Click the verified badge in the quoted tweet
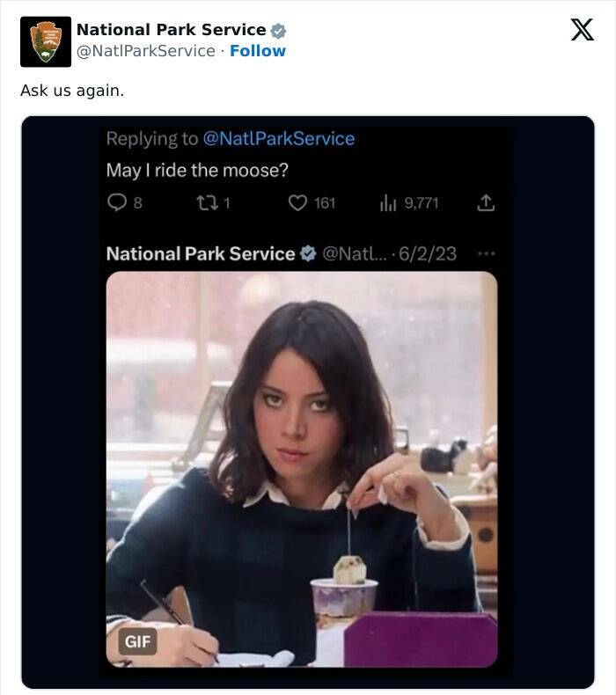Screen dimensions: 616x695 tap(308, 254)
